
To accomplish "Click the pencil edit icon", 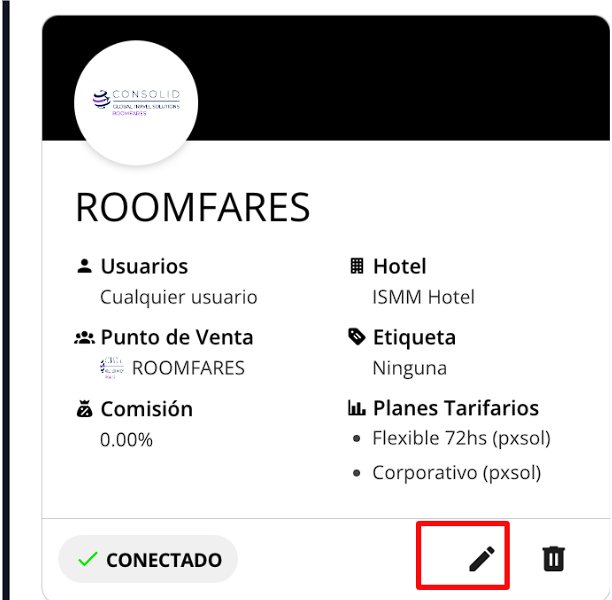I will click(481, 559).
